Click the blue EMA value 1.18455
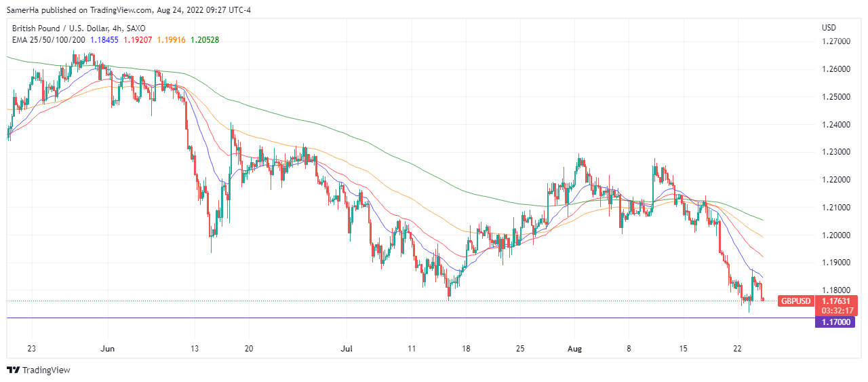Viewport: 868px width, 382px height. [x=104, y=40]
